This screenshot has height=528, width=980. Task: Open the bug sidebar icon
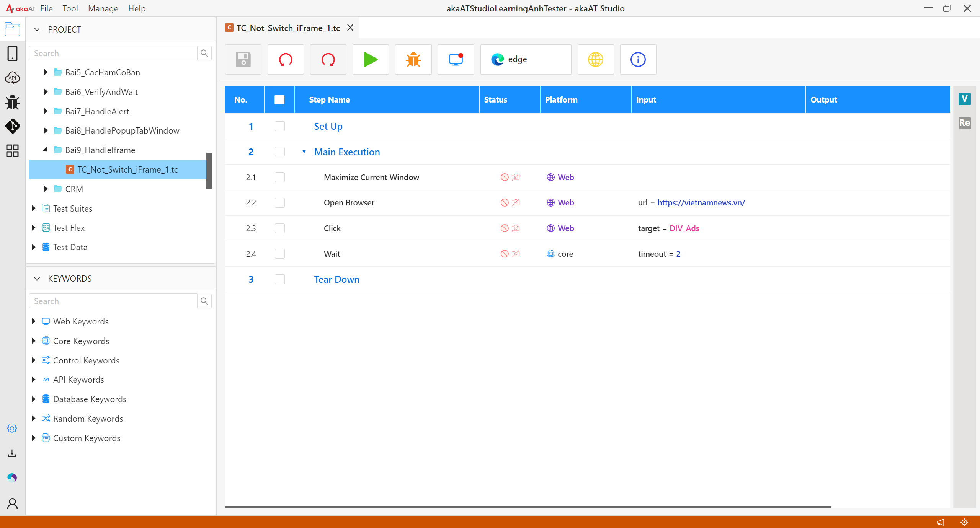12,102
